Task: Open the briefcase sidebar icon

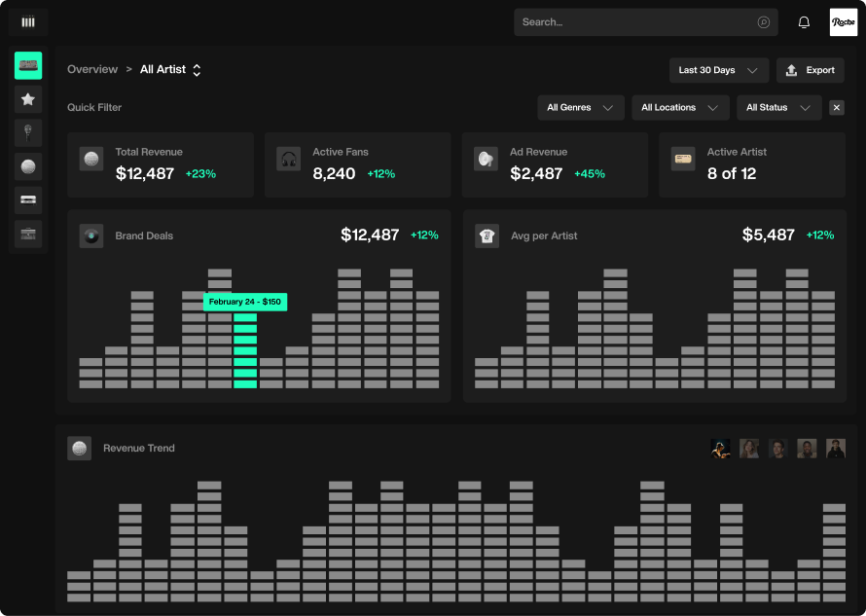Action: (28, 234)
